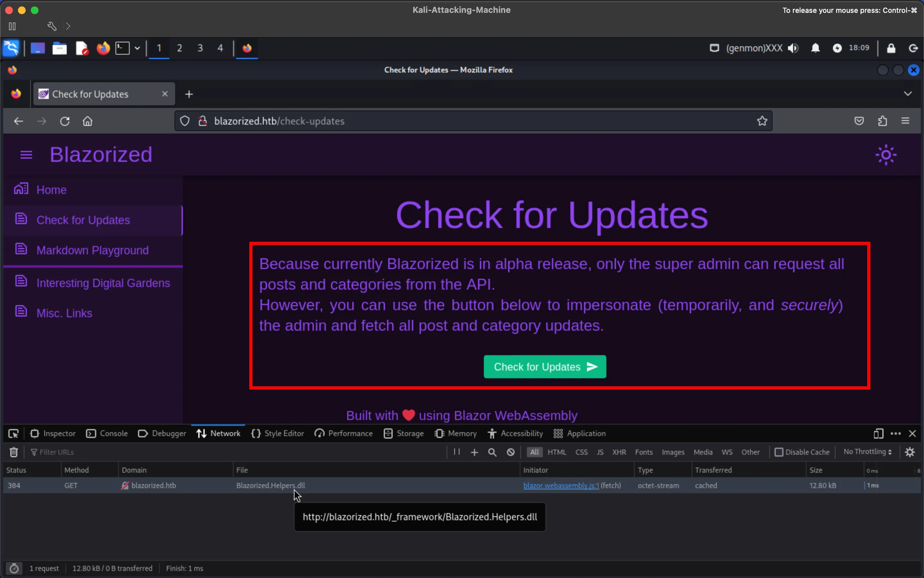Open Markdown Playground in the sidebar
The image size is (924, 578).
point(93,250)
